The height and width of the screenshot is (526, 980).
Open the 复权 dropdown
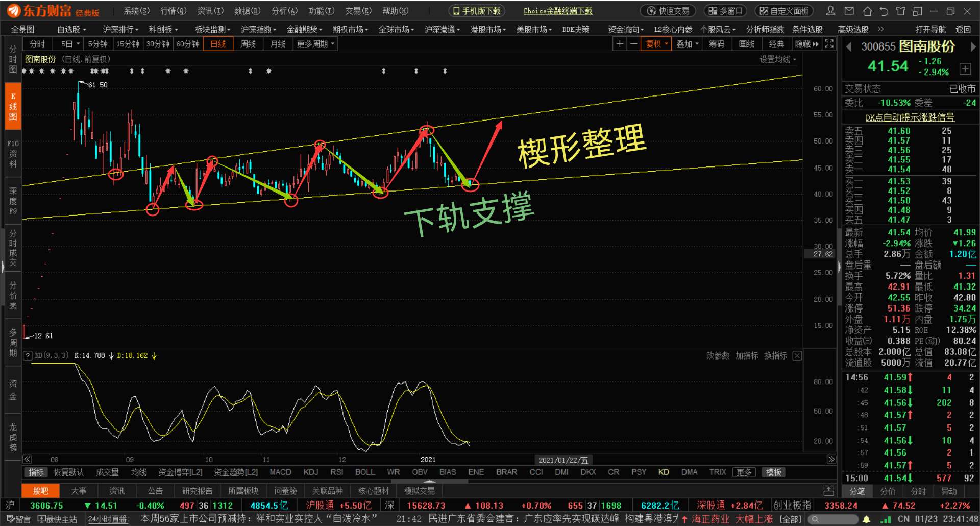click(656, 44)
